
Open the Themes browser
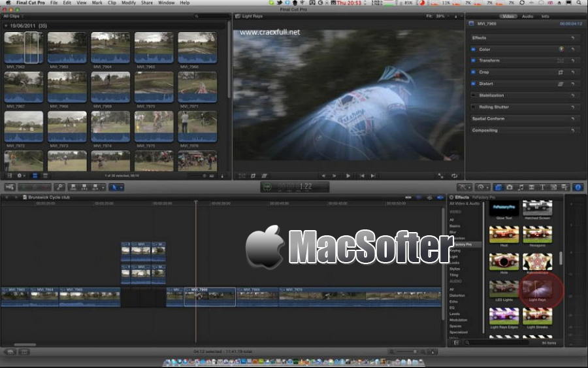click(x=564, y=187)
